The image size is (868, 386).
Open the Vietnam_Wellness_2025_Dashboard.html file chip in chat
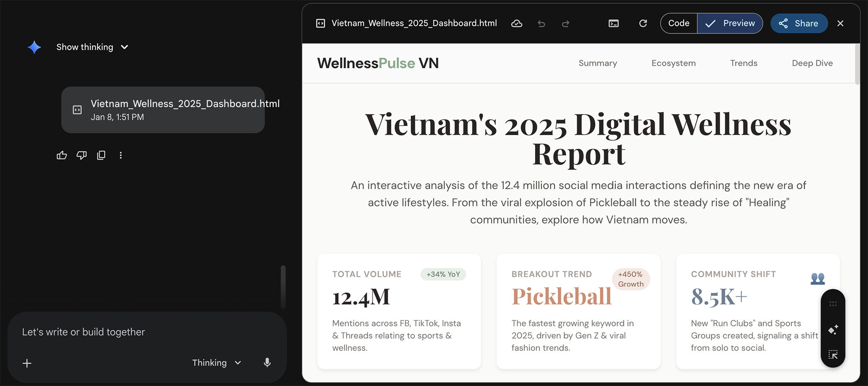[163, 110]
